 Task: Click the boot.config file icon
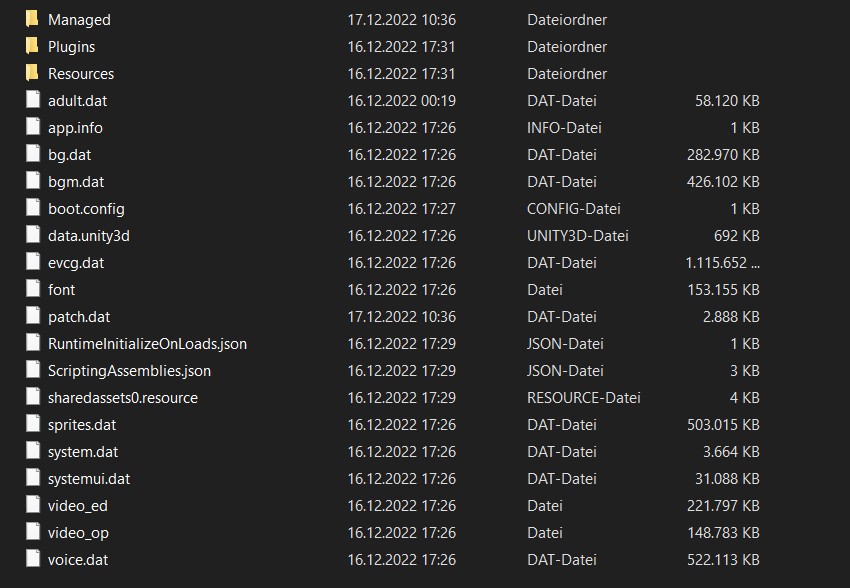coord(32,208)
